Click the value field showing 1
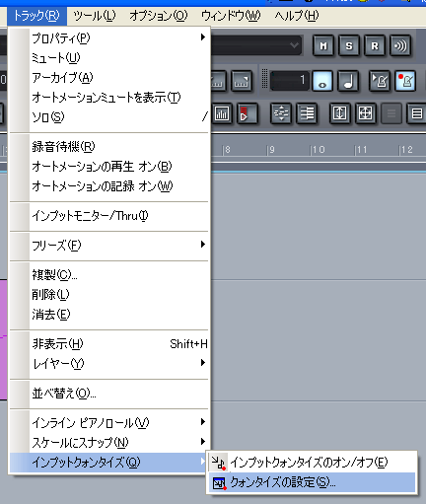The height and width of the screenshot is (504, 426). (290, 81)
